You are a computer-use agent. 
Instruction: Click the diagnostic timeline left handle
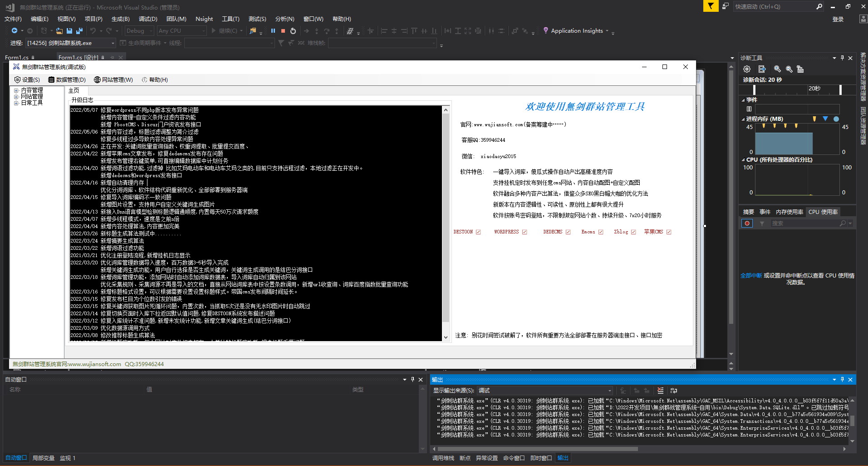click(754, 89)
